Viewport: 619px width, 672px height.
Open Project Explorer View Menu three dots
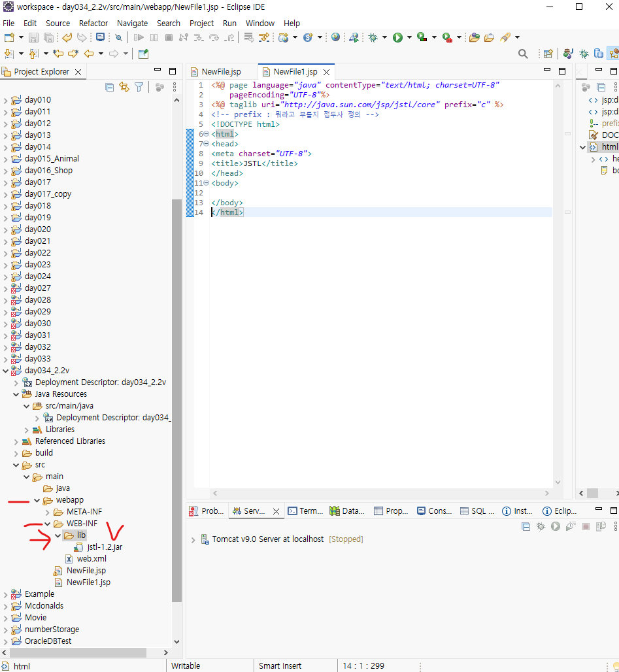175,88
